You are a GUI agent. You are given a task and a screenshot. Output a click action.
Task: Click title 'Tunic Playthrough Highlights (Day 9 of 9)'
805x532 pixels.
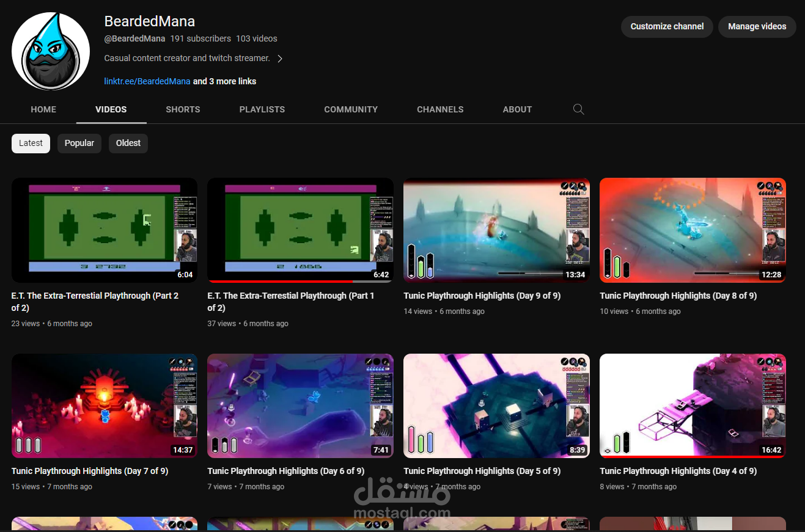pos(482,296)
